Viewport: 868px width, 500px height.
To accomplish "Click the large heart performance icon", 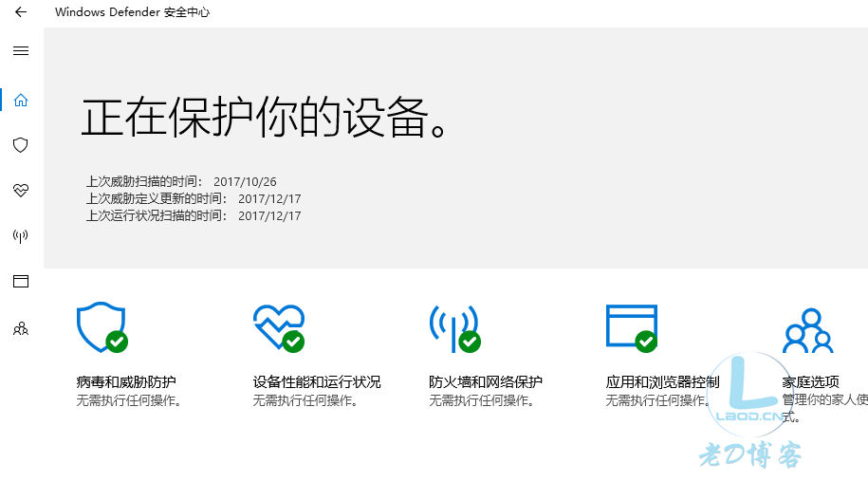I will click(x=279, y=327).
